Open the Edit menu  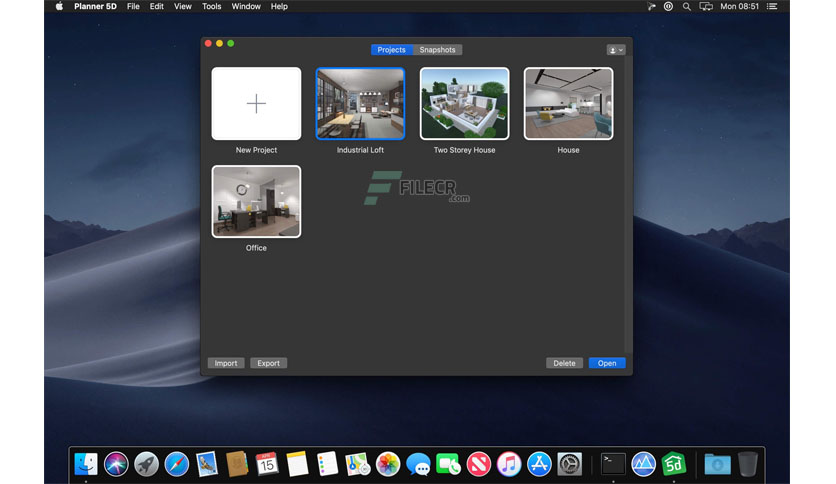tap(157, 6)
